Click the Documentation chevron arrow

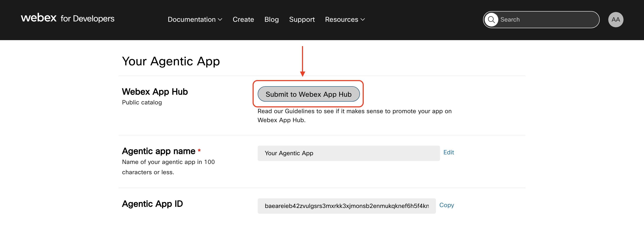[220, 20]
